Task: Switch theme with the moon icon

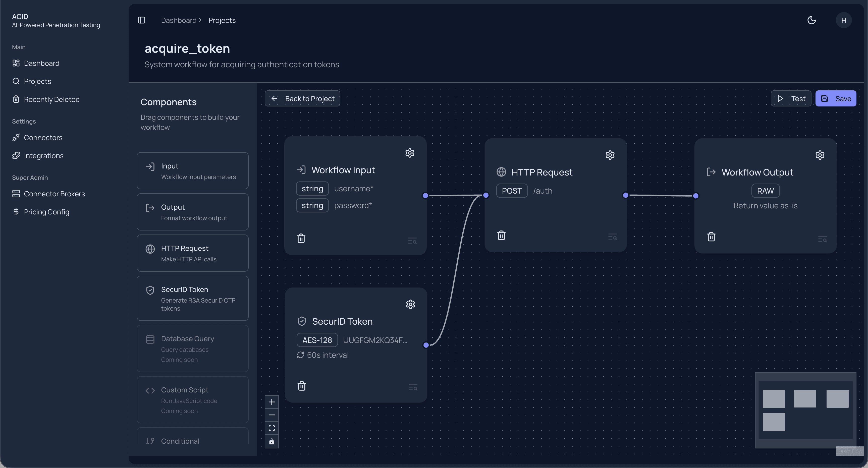Action: tap(812, 20)
